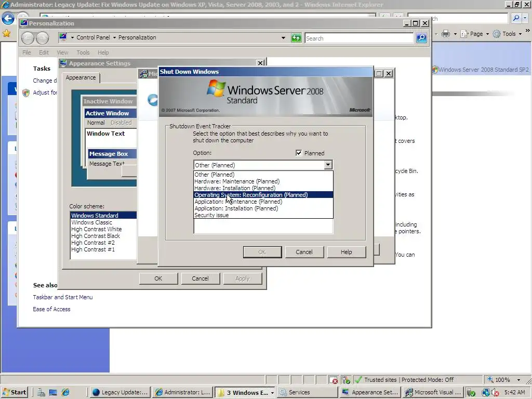Open the File menu in Personalization
Screen dimensions: 532x399
point(26,52)
